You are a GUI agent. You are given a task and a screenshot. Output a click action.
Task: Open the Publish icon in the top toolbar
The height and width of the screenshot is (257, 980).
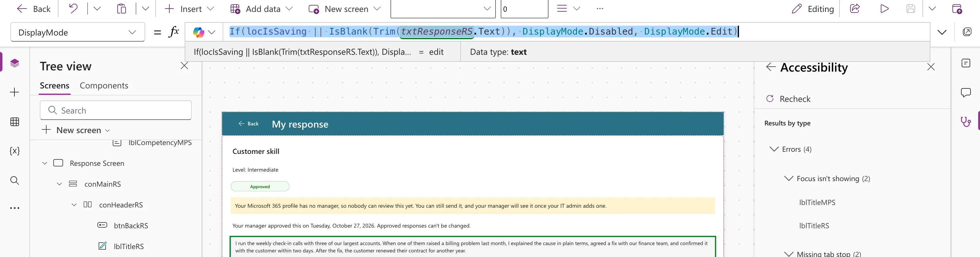[x=957, y=9]
